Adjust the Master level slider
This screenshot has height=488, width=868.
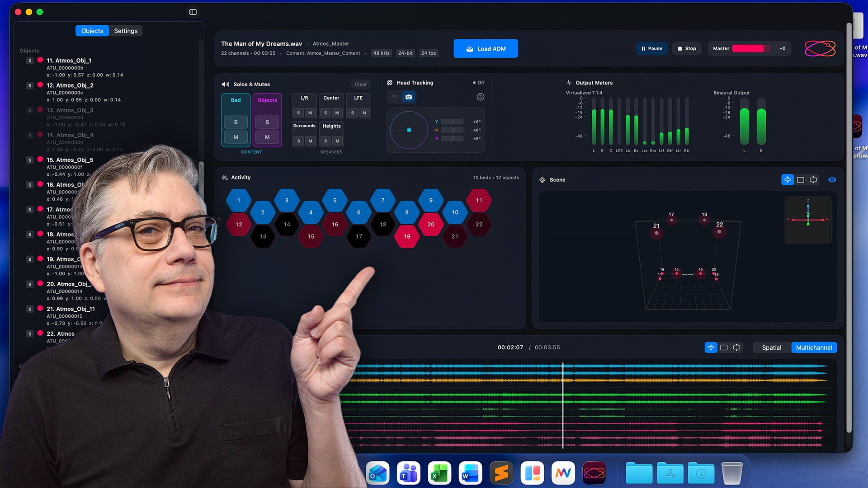click(x=750, y=49)
